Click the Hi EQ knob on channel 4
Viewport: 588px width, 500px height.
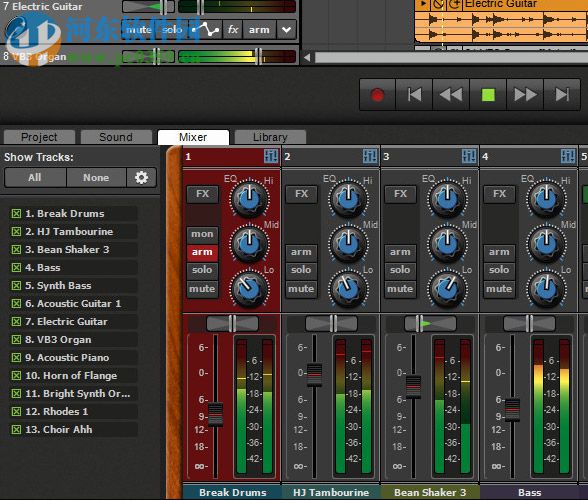coord(546,198)
